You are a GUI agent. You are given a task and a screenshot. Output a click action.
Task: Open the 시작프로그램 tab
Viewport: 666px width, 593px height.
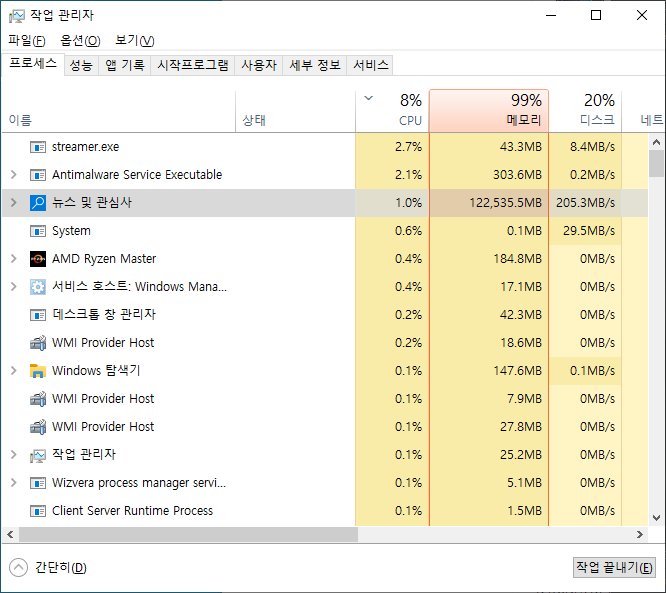pyautogui.click(x=193, y=65)
